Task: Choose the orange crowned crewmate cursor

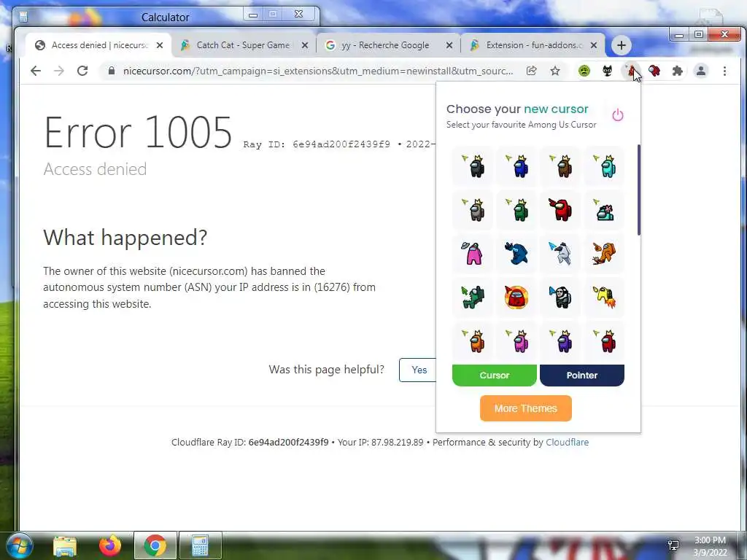Action: (473, 341)
